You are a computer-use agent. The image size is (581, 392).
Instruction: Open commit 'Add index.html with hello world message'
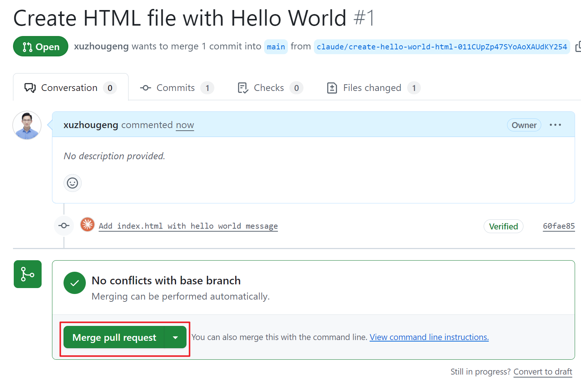coord(188,226)
